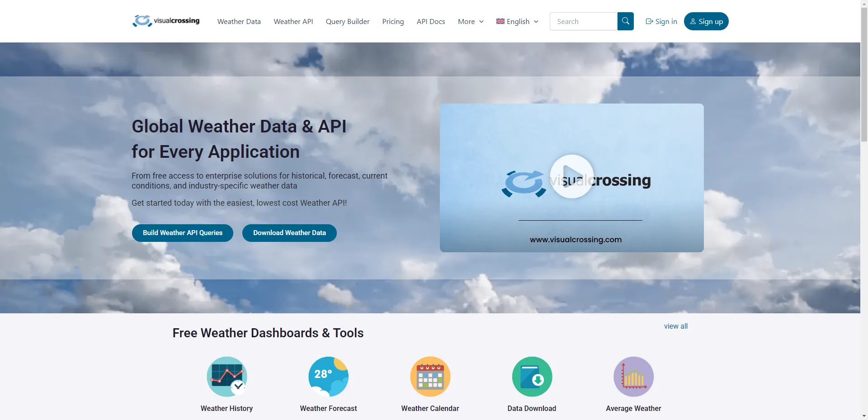Follow the Sign in link

[661, 21]
